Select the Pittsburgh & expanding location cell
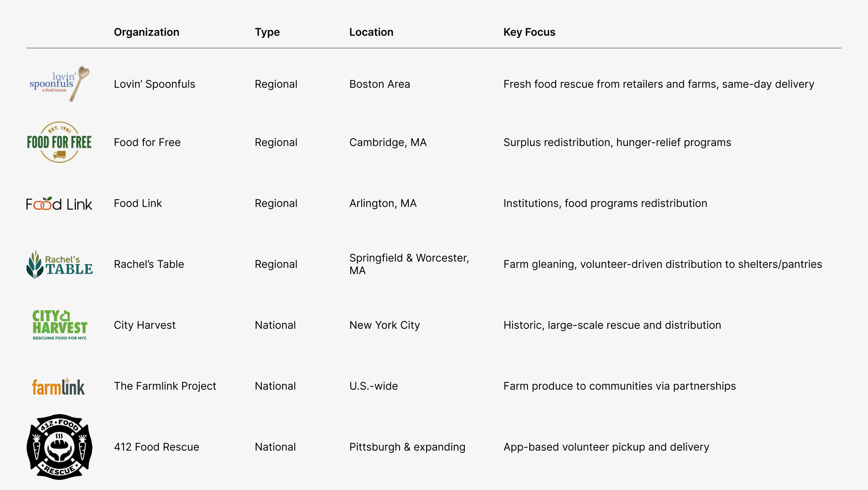The image size is (868, 490). (407, 447)
